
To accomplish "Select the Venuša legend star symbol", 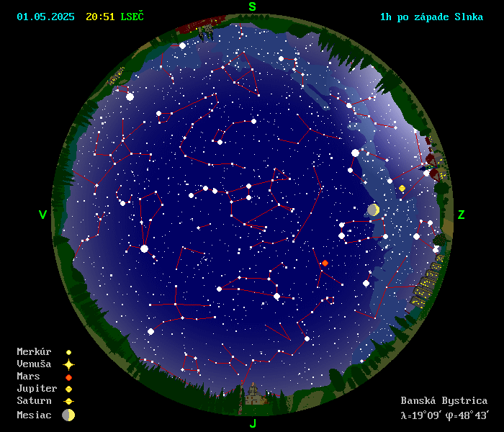I will (x=68, y=364).
